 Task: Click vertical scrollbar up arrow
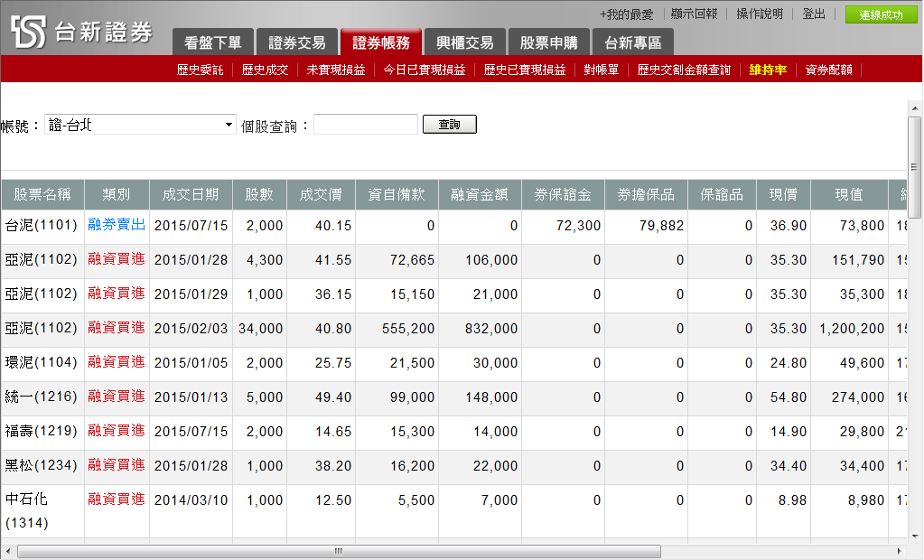[915, 107]
